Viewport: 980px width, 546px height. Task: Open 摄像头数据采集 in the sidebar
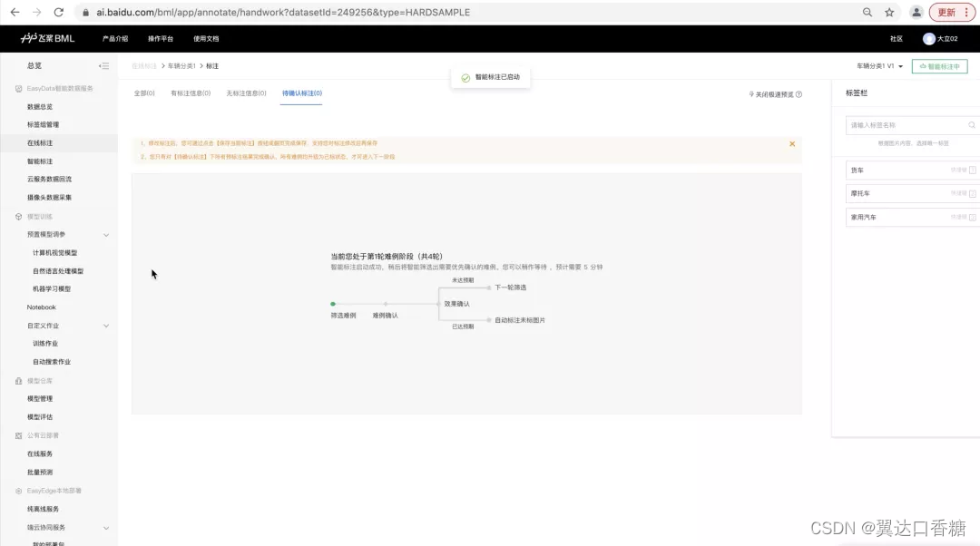click(49, 198)
